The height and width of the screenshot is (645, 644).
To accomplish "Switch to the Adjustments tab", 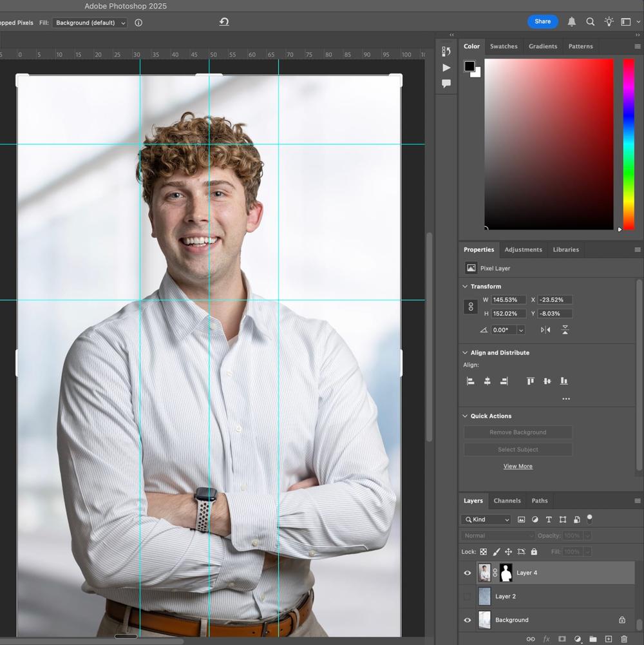I will coord(523,250).
